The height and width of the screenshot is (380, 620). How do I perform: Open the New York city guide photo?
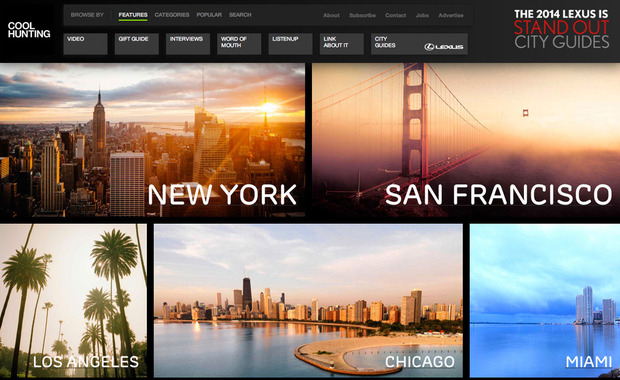(152, 140)
